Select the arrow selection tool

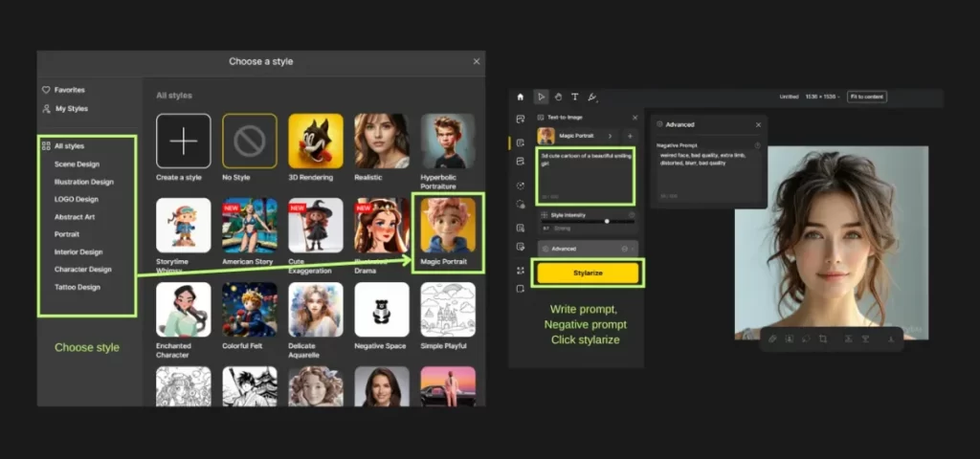coord(541,97)
